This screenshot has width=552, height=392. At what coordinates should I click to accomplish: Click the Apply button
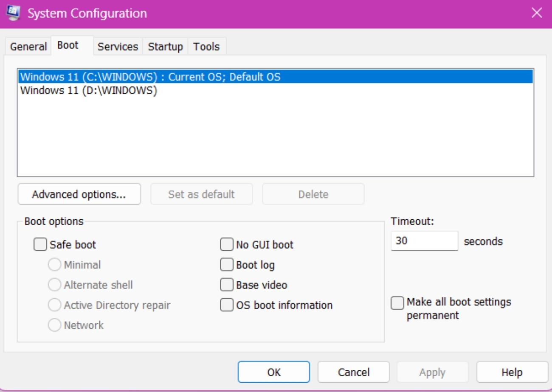[x=432, y=372]
